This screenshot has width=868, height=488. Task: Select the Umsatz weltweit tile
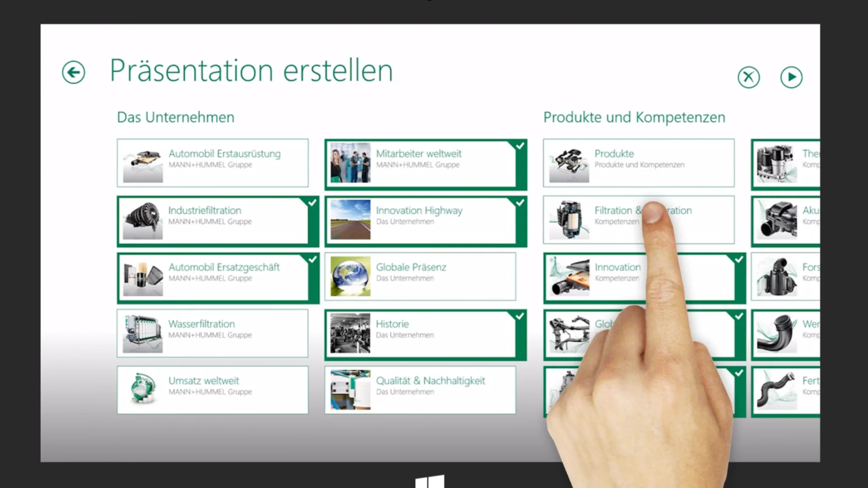point(212,389)
